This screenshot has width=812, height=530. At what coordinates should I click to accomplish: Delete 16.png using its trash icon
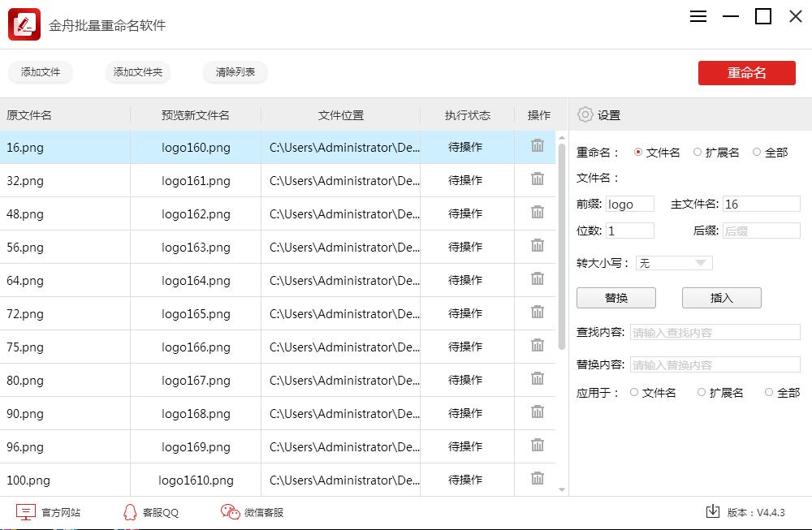tap(537, 147)
